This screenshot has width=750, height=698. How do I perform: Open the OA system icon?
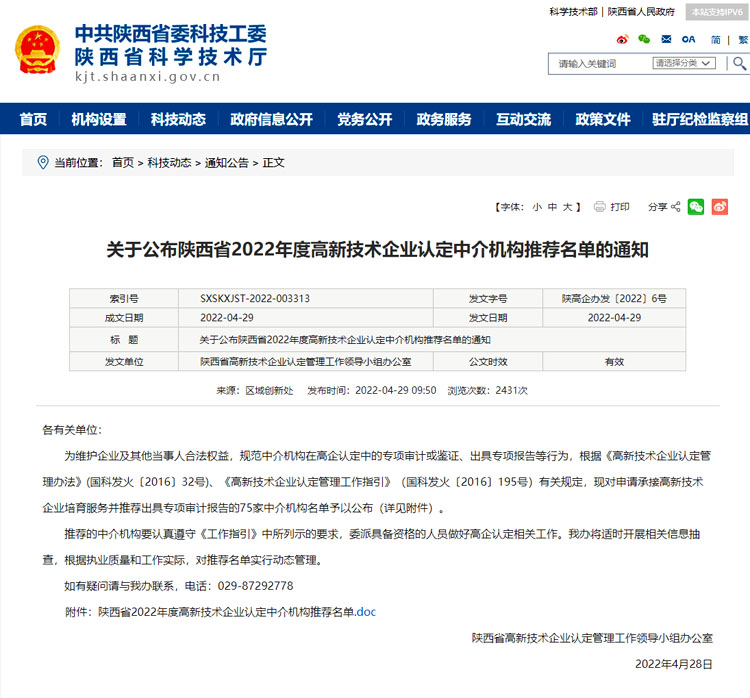coord(688,39)
